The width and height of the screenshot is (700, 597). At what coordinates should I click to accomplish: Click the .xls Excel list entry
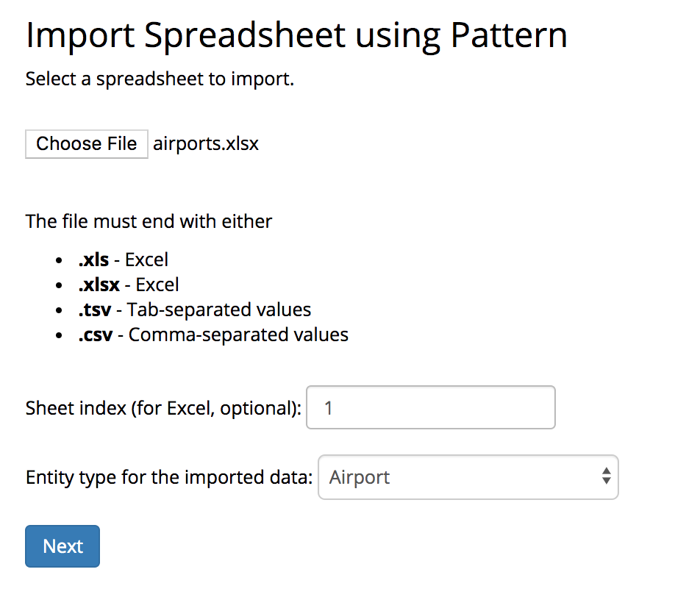[x=123, y=260]
